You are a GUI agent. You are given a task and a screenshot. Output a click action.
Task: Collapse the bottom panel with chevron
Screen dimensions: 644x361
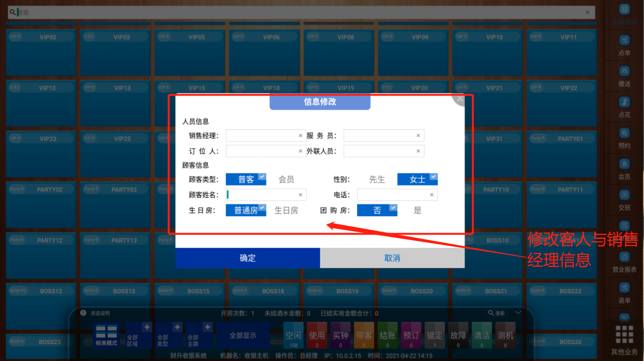point(518,313)
